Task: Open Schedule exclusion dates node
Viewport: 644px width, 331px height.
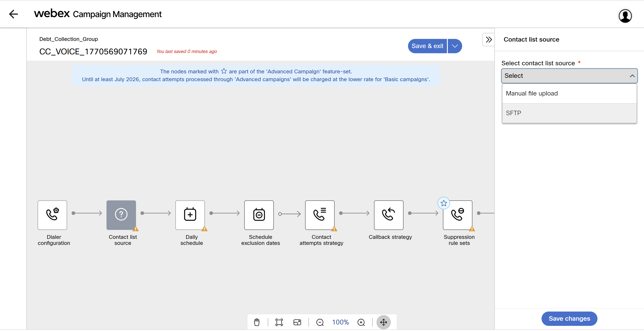Action: pos(259,215)
